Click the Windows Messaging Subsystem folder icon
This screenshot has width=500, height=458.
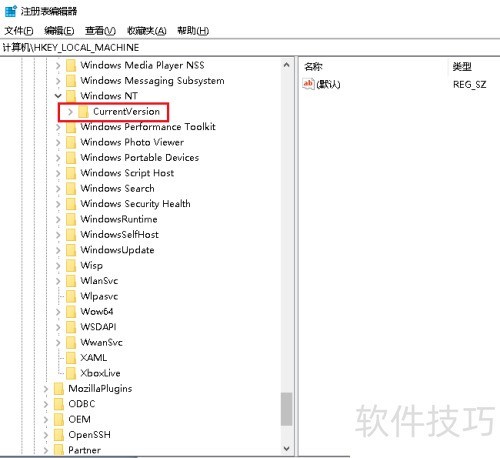tap(71, 81)
